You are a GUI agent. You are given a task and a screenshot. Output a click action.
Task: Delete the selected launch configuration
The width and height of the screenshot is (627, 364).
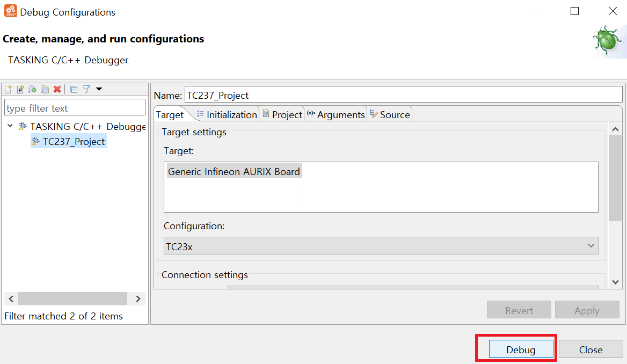pos(57,89)
